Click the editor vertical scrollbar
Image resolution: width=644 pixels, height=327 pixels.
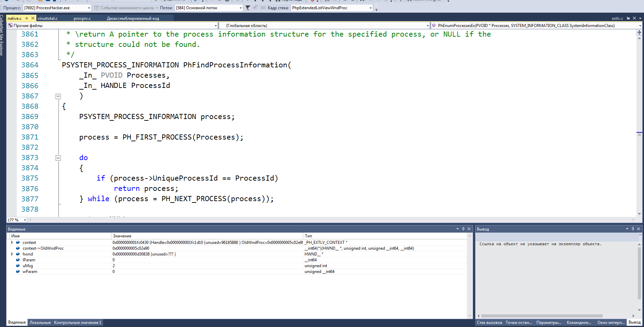(639, 126)
